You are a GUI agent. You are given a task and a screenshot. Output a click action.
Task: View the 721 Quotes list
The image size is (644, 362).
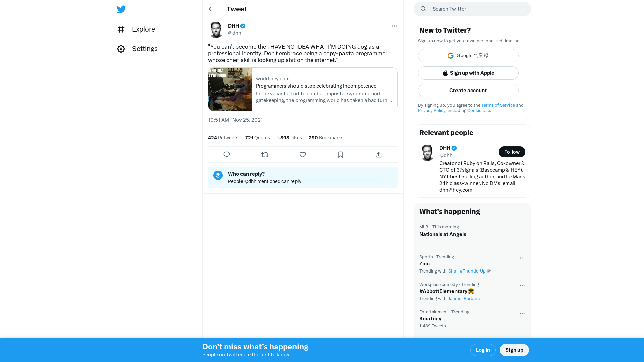[258, 138]
